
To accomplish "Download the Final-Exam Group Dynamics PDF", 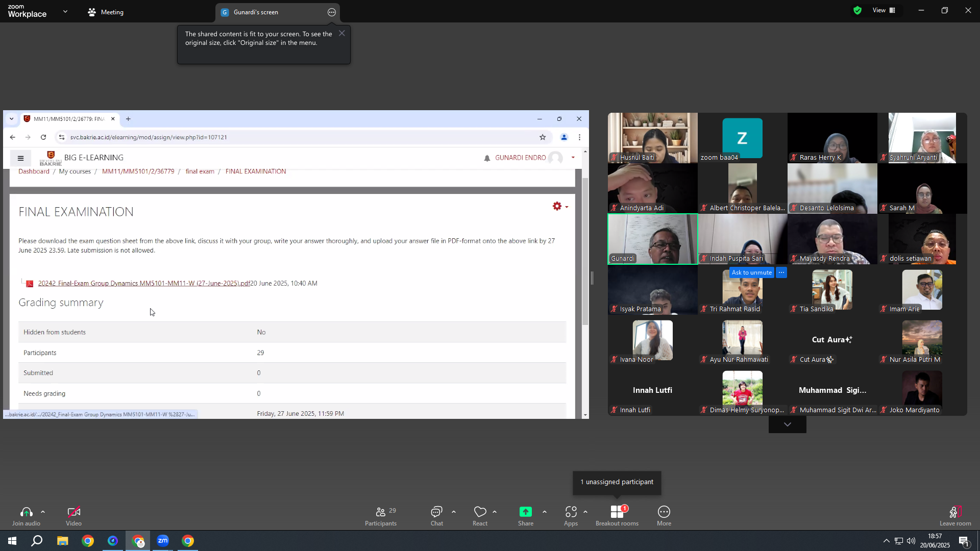I will (144, 284).
